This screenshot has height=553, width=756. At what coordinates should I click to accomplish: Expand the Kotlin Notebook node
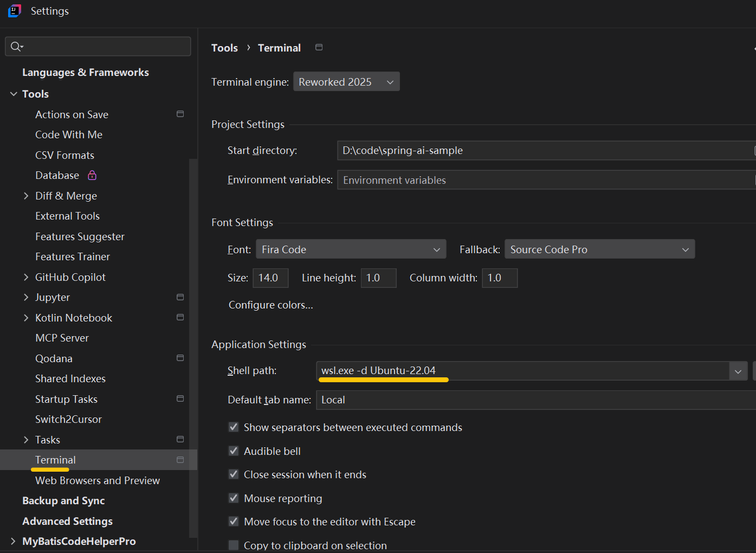[26, 318]
